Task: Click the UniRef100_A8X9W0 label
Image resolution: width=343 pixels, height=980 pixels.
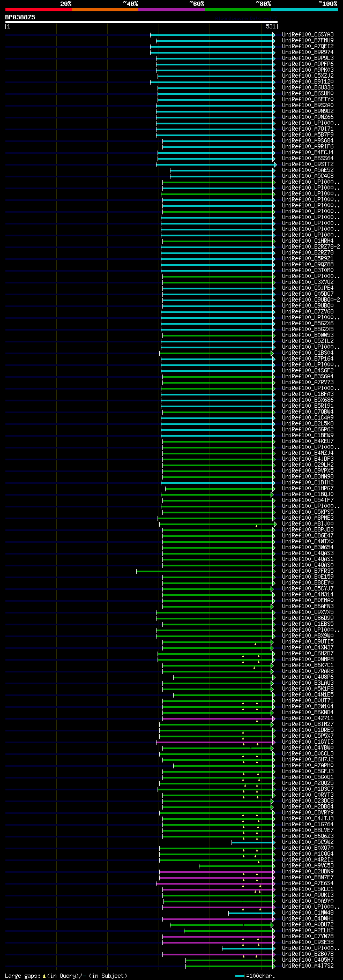Action: click(308, 636)
